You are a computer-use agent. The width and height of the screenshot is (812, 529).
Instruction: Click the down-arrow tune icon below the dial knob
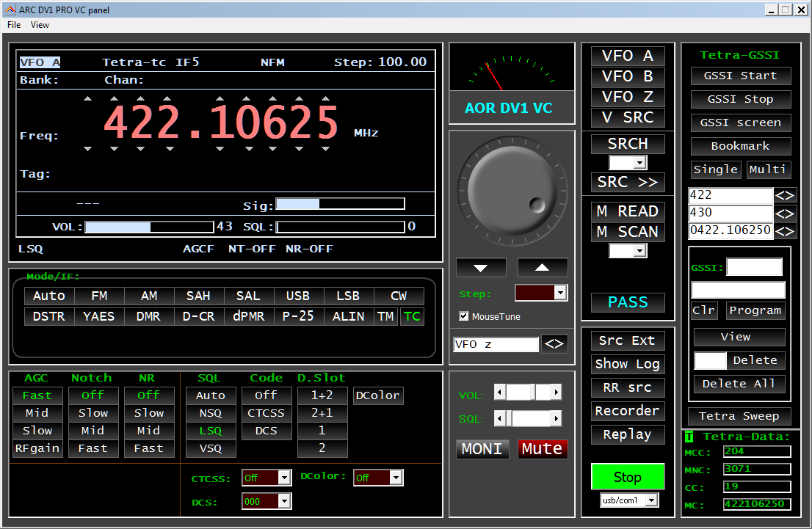481,267
